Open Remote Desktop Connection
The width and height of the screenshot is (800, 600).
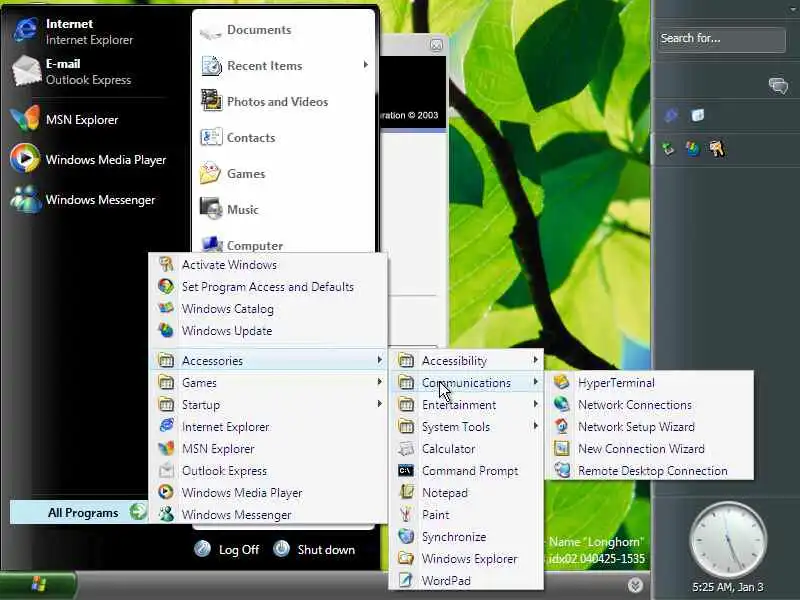click(x=649, y=470)
